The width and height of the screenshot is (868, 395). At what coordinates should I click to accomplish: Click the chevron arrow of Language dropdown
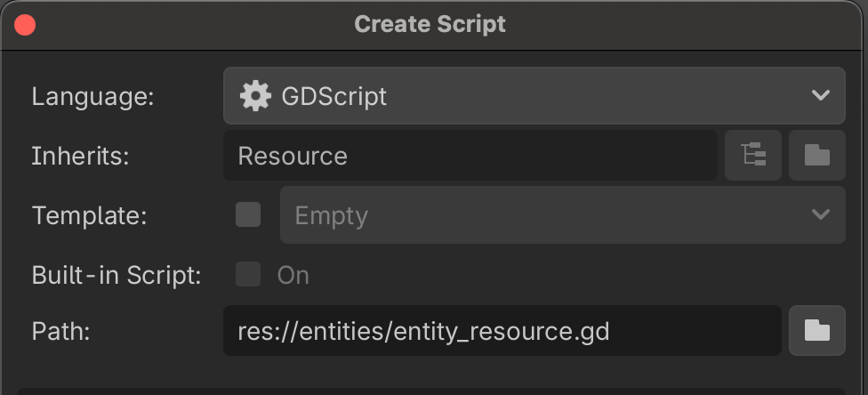820,95
